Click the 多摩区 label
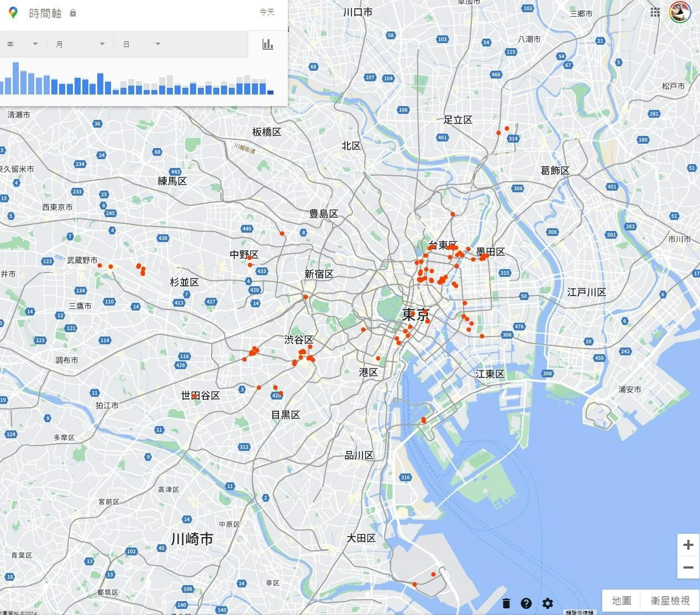Image resolution: width=700 pixels, height=615 pixels. [x=64, y=438]
